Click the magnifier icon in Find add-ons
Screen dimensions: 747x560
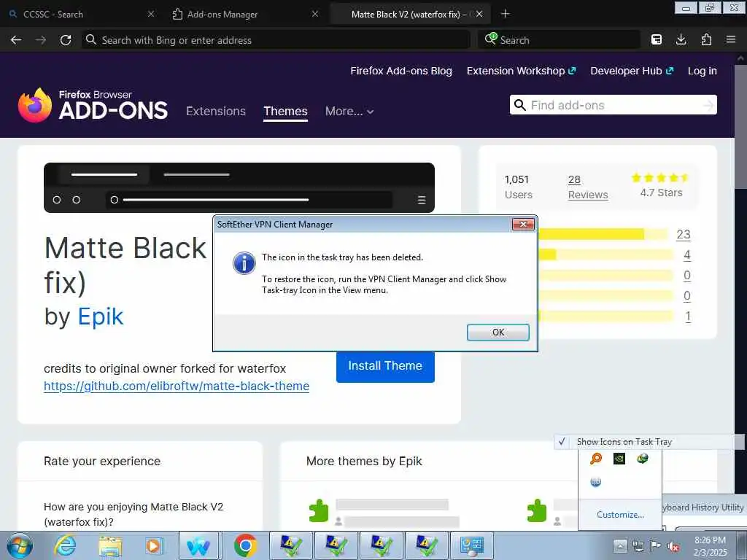pos(520,105)
